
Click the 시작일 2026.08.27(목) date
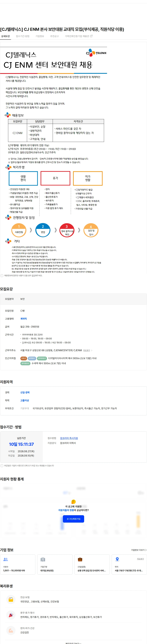point(21,451)
